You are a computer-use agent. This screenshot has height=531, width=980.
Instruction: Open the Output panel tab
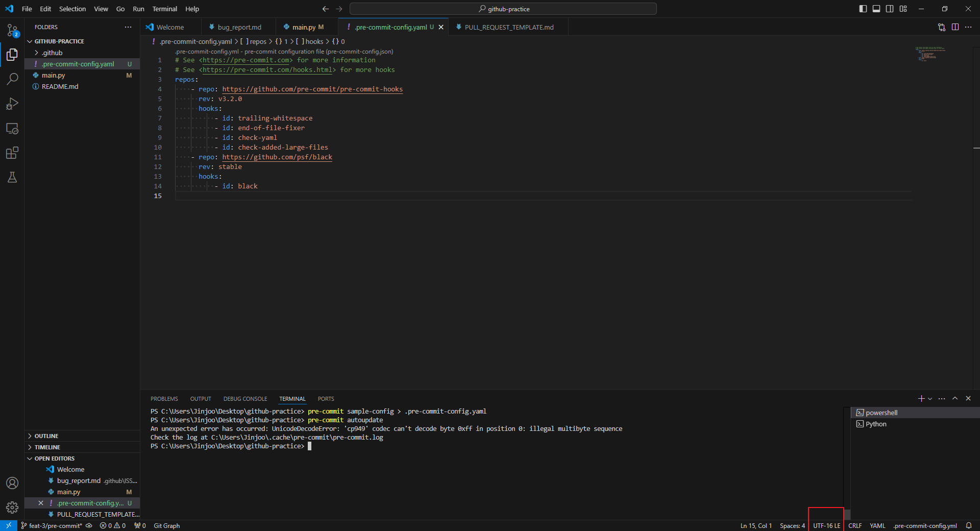point(201,399)
